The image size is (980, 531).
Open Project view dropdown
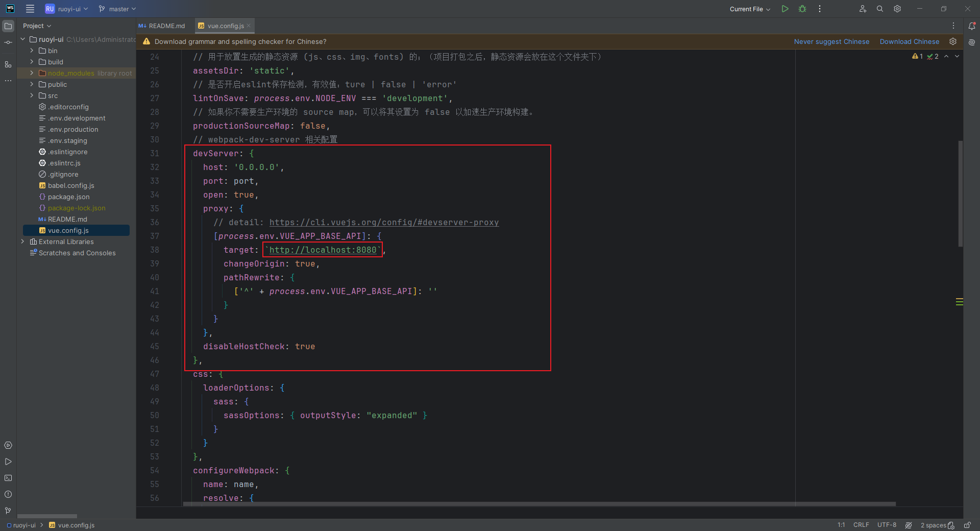[37, 26]
